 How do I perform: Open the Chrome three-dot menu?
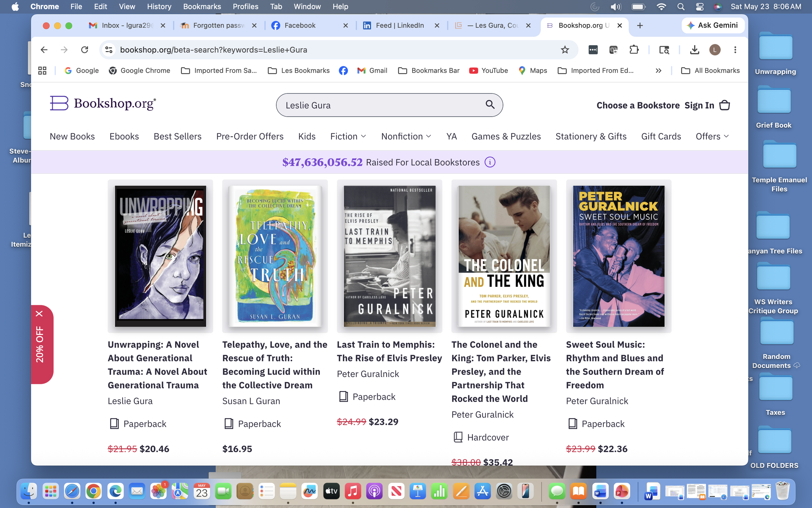(735, 50)
